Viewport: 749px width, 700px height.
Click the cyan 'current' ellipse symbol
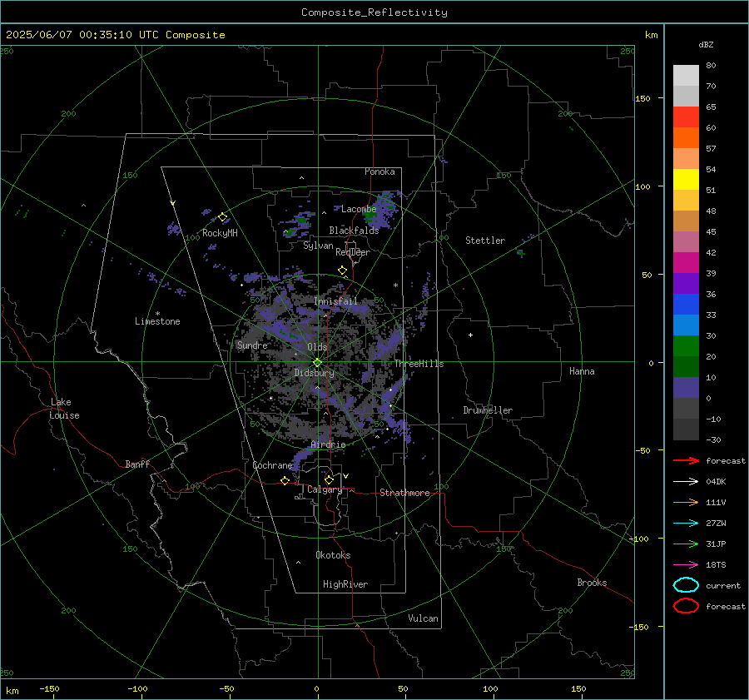[x=686, y=585]
